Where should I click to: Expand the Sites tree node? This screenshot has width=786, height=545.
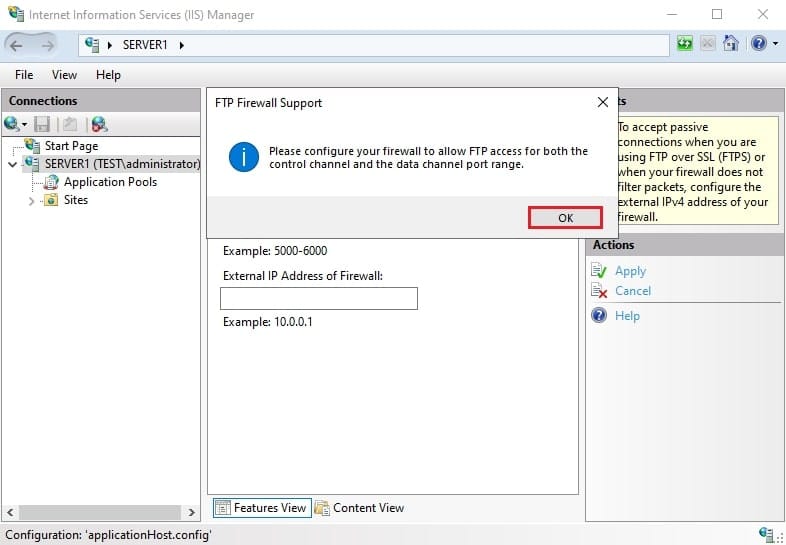pyautogui.click(x=31, y=201)
